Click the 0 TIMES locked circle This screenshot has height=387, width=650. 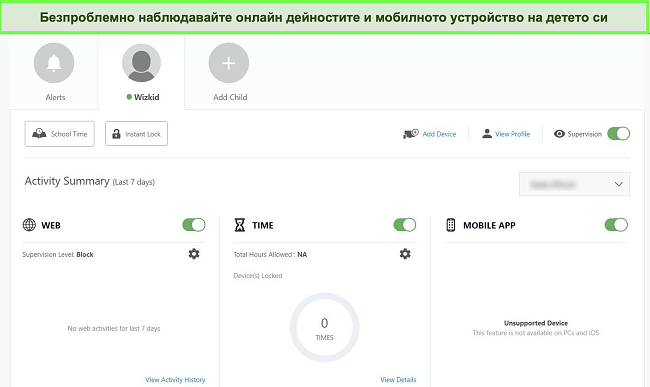(x=325, y=328)
